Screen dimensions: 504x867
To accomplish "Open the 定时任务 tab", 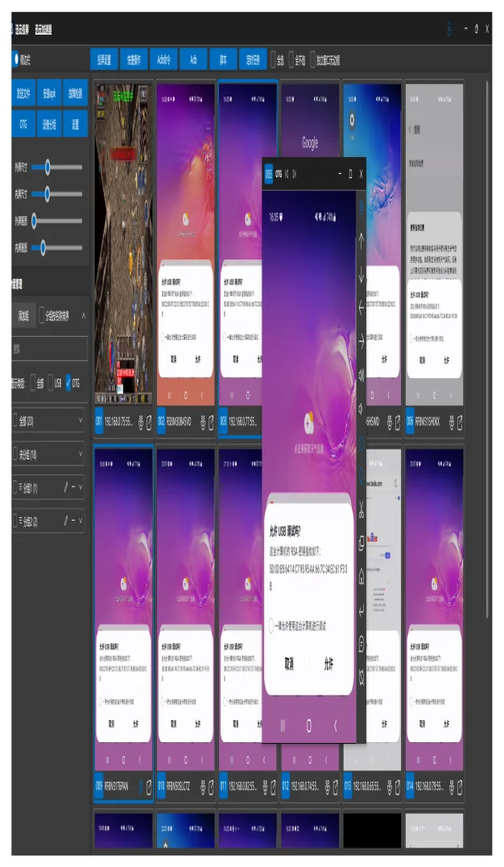I will (x=253, y=59).
